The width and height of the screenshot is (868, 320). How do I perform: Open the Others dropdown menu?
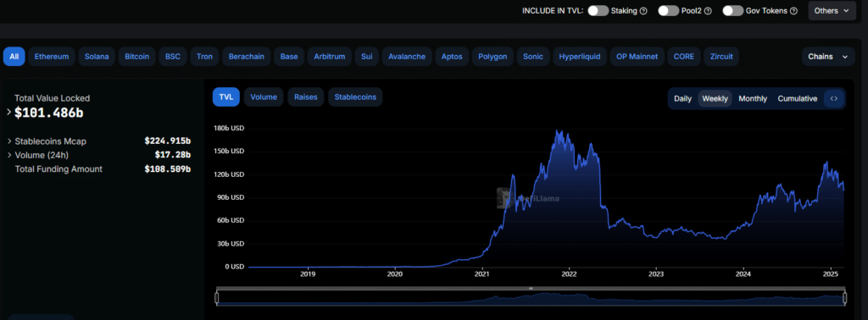tap(832, 10)
